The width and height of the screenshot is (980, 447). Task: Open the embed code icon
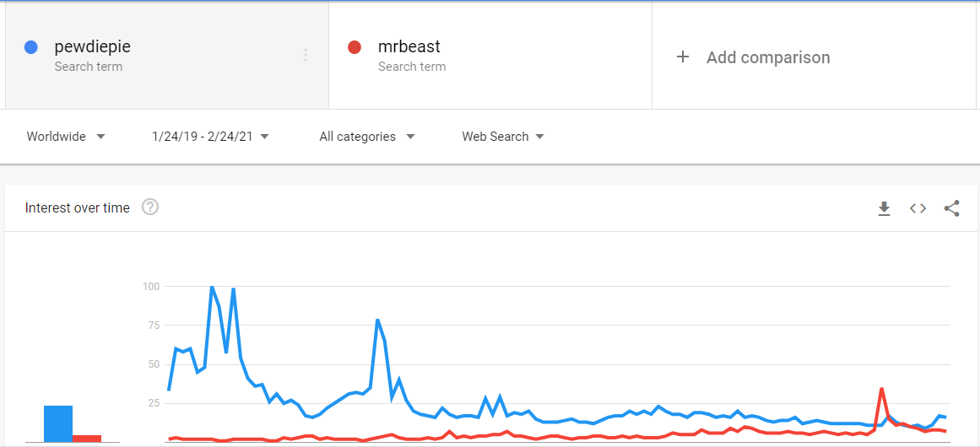pos(918,208)
